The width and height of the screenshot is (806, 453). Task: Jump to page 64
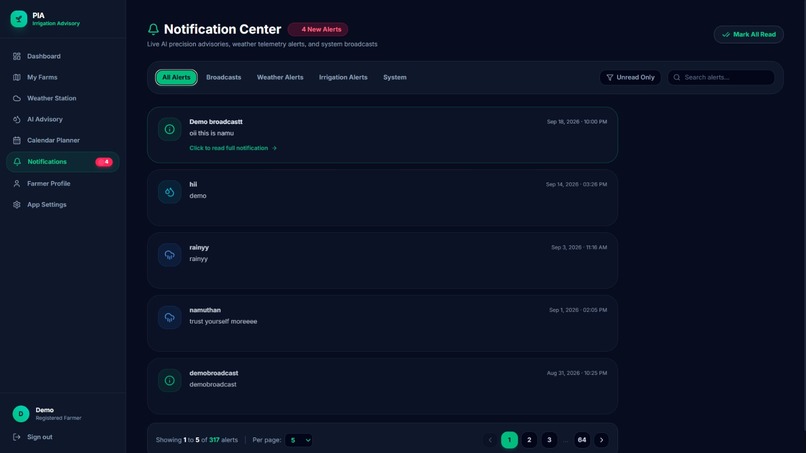(x=582, y=440)
